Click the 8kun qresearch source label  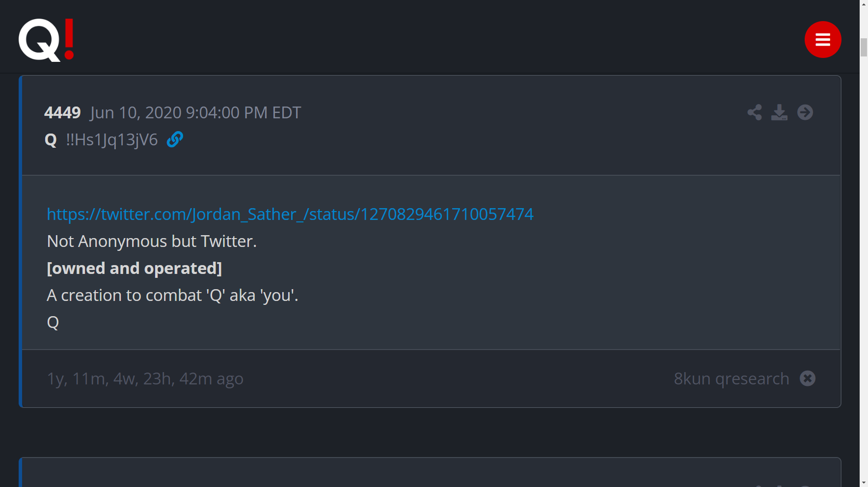pos(731,379)
